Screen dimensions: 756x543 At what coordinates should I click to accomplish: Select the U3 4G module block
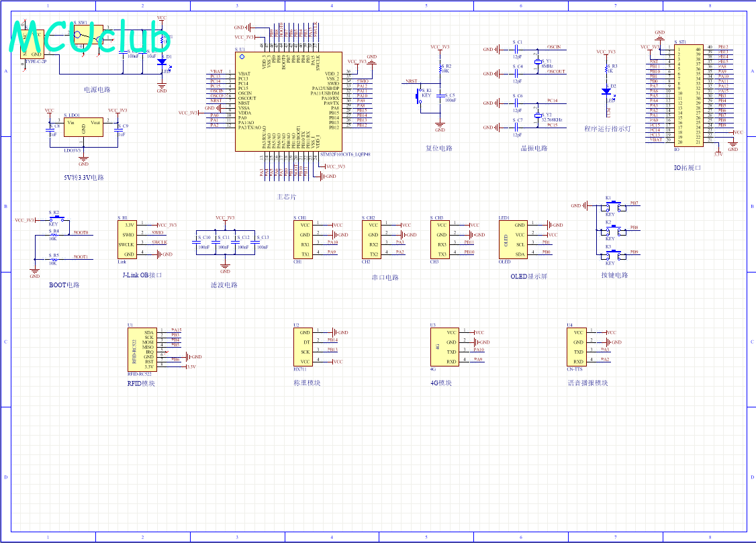pyautogui.click(x=444, y=347)
